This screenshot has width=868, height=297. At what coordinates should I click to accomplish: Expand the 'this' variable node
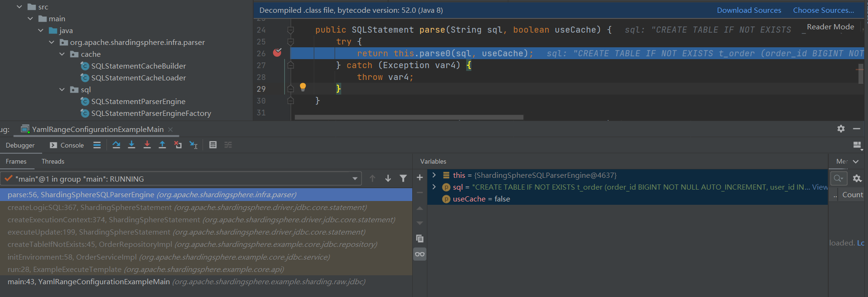click(434, 175)
